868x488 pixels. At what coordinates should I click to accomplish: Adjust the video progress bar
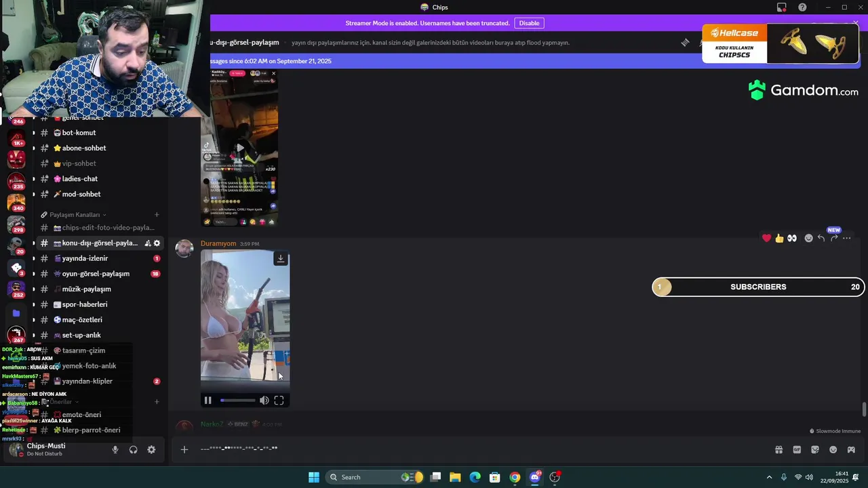coord(237,401)
